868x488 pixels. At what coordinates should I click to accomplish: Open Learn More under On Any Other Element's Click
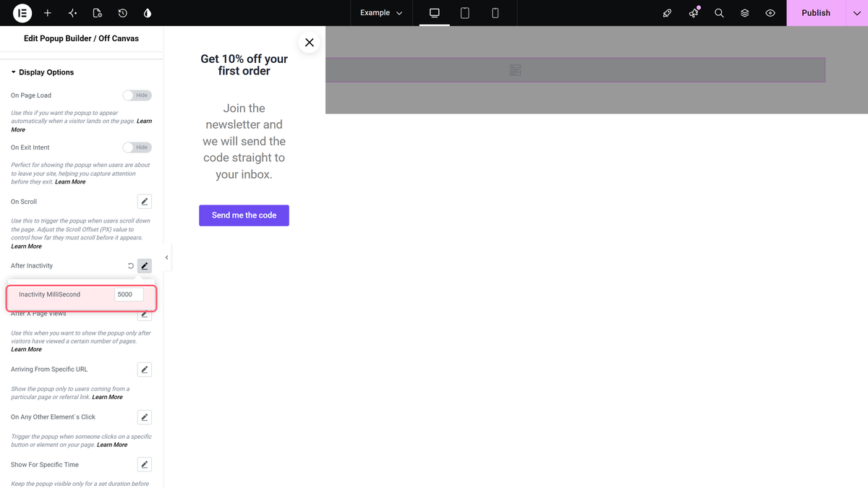pyautogui.click(x=112, y=445)
